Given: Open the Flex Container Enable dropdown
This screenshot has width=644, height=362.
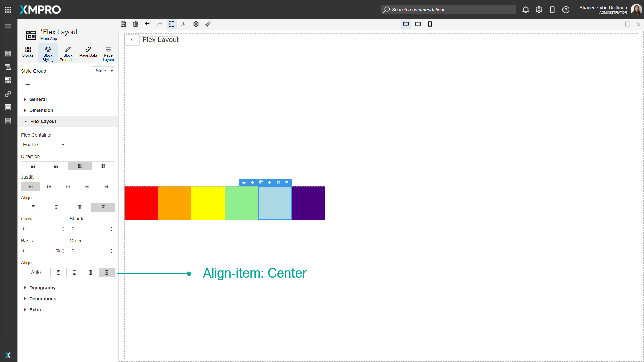Looking at the screenshot, I should click(x=44, y=145).
